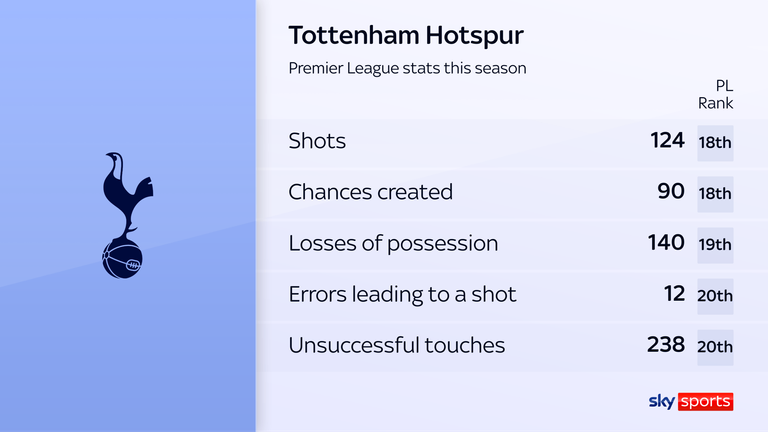Select the 19th rank badge
This screenshot has width=768, height=432.
tap(715, 245)
